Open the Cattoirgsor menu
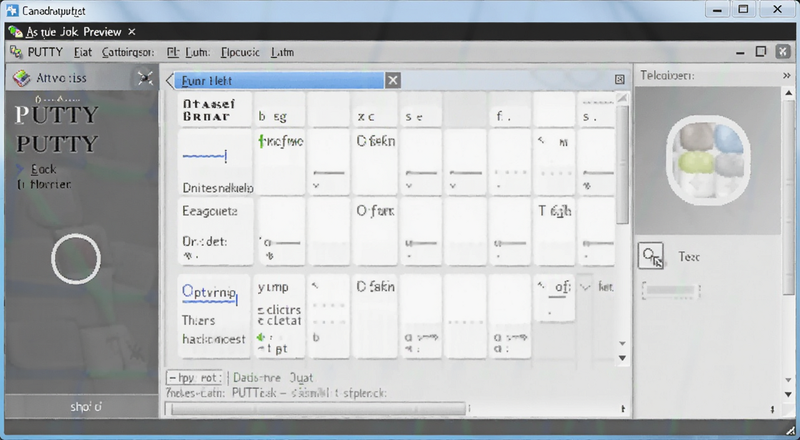Viewport: 800px width, 440px height. tap(128, 52)
